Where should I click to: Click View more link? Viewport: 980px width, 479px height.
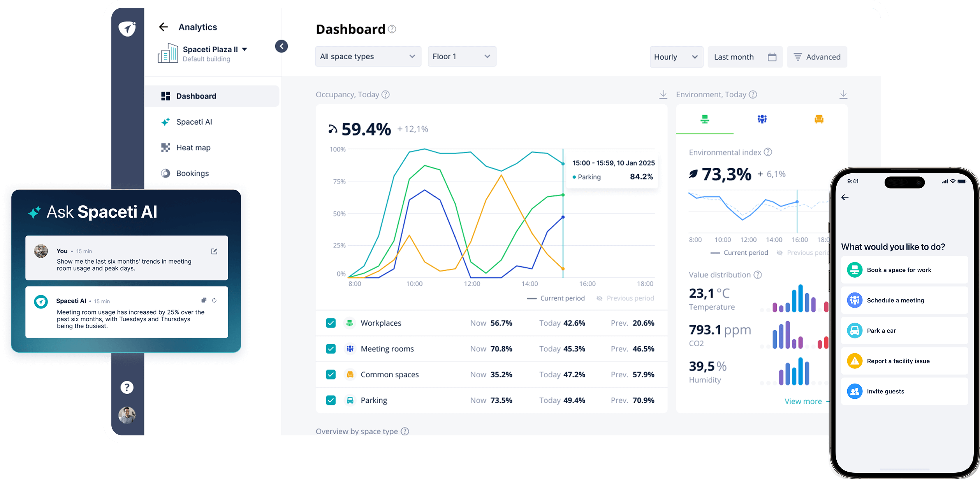[803, 402]
